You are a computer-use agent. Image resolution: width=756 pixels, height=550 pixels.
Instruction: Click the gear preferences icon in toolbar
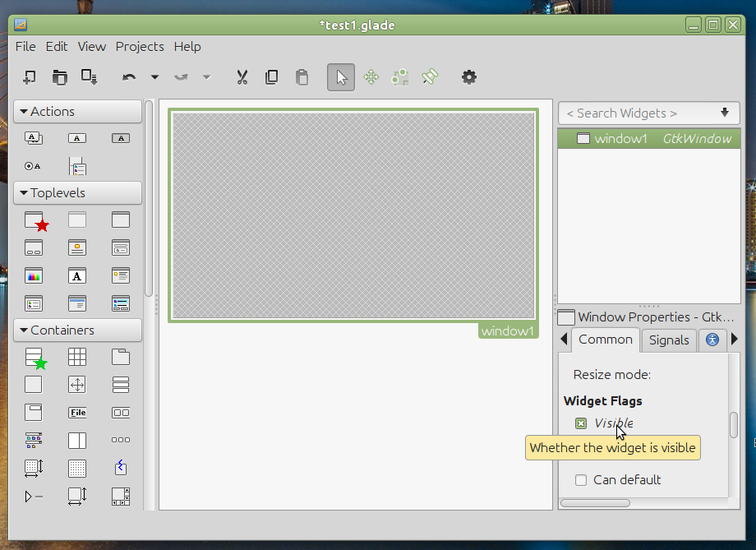click(468, 77)
